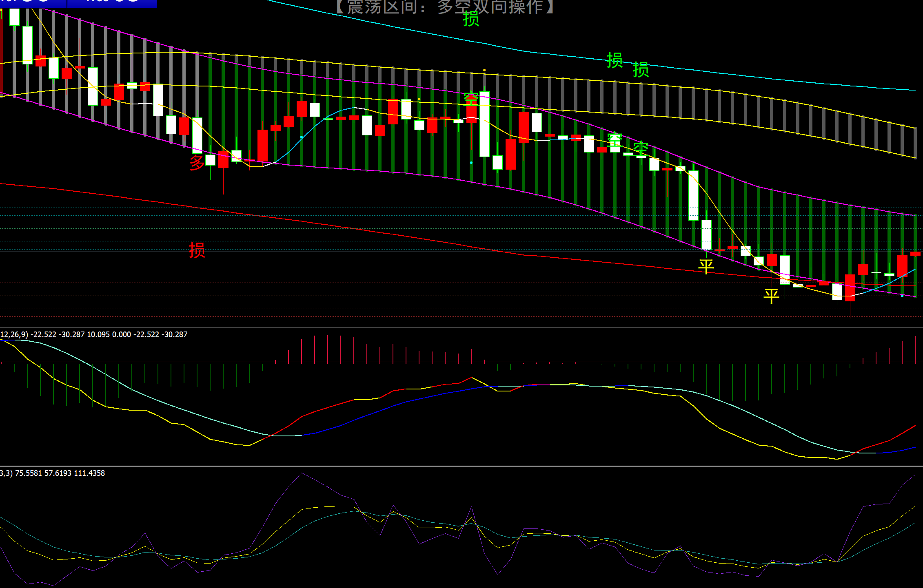Viewport: 923px width, 588px height.
Task: Click the divider between MACD and KDJ panels
Action: tap(461, 466)
